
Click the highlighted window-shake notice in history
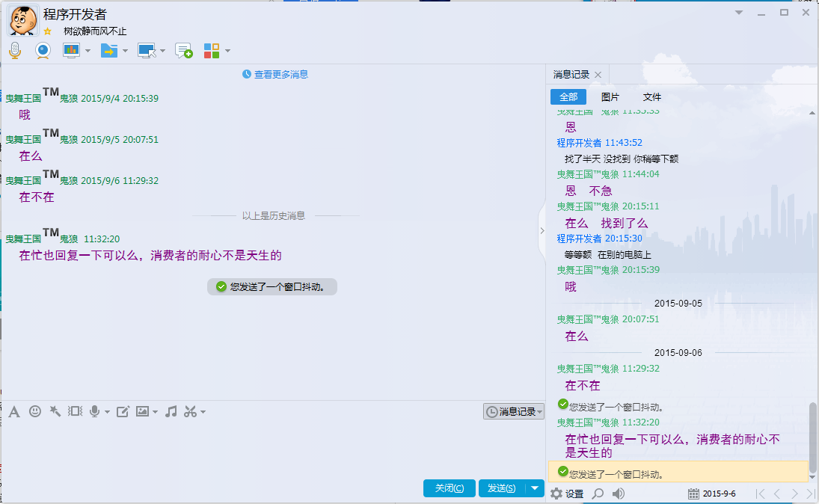coord(678,472)
